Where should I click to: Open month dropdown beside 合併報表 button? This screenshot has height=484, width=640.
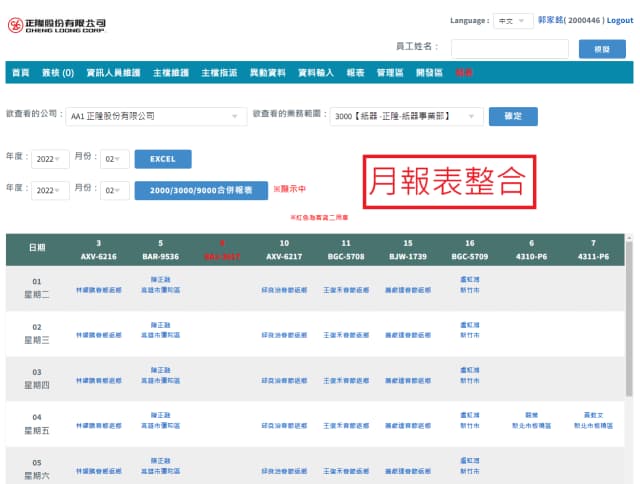[x=115, y=189]
